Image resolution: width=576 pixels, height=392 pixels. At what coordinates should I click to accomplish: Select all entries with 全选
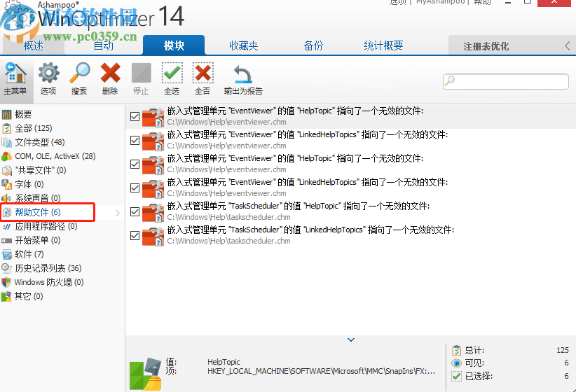172,79
